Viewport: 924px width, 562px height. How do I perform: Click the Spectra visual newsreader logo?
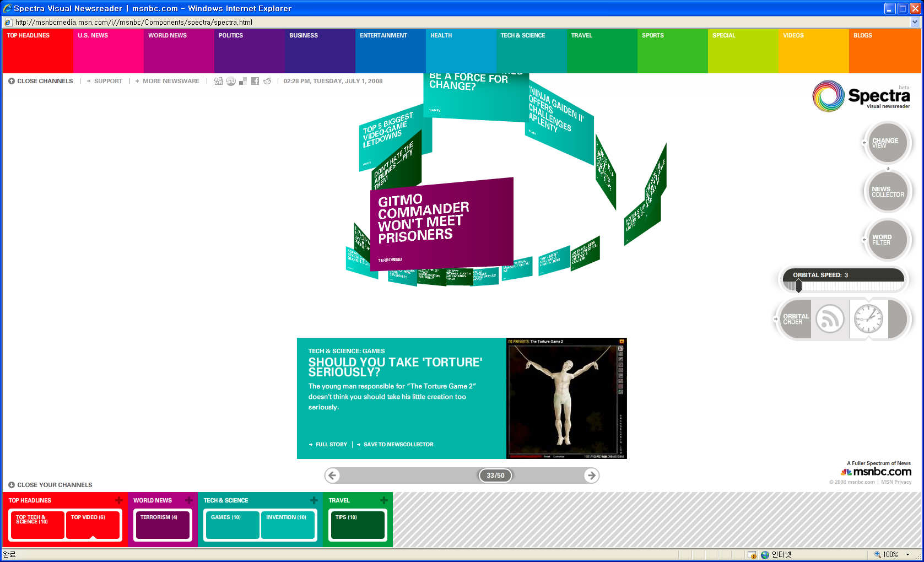click(861, 96)
